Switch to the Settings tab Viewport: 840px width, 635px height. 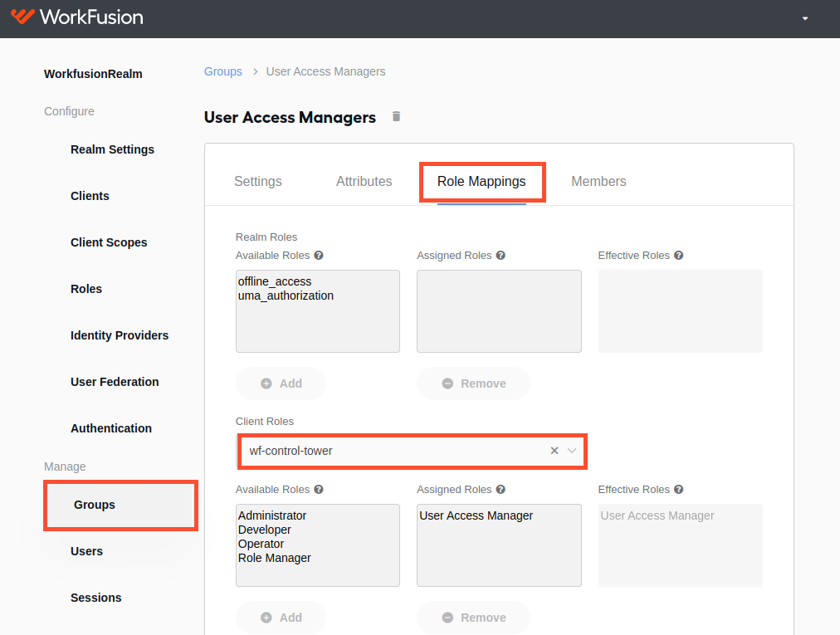click(257, 181)
